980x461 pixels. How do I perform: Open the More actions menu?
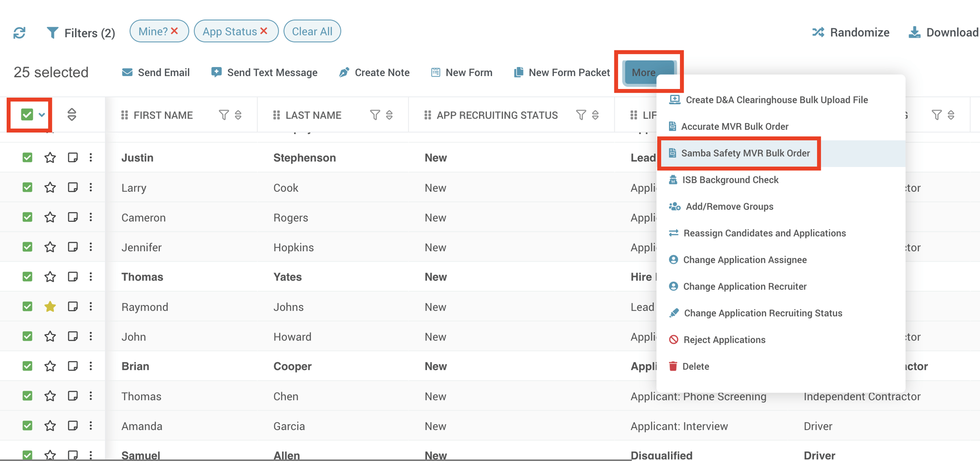click(x=643, y=72)
